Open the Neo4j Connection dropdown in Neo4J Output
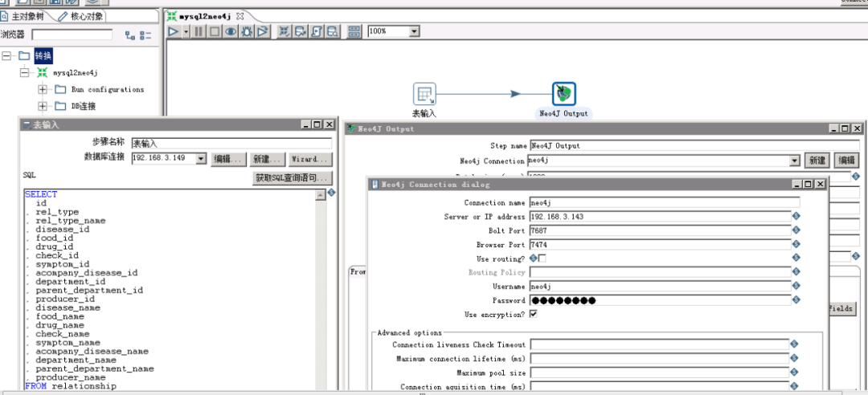Screen dimensions: 868x395 795,161
